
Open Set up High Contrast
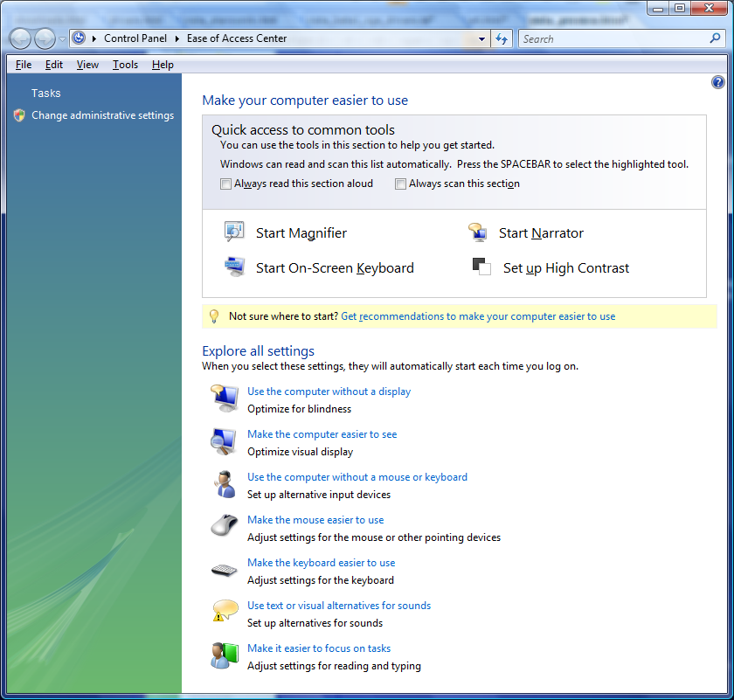pos(566,268)
